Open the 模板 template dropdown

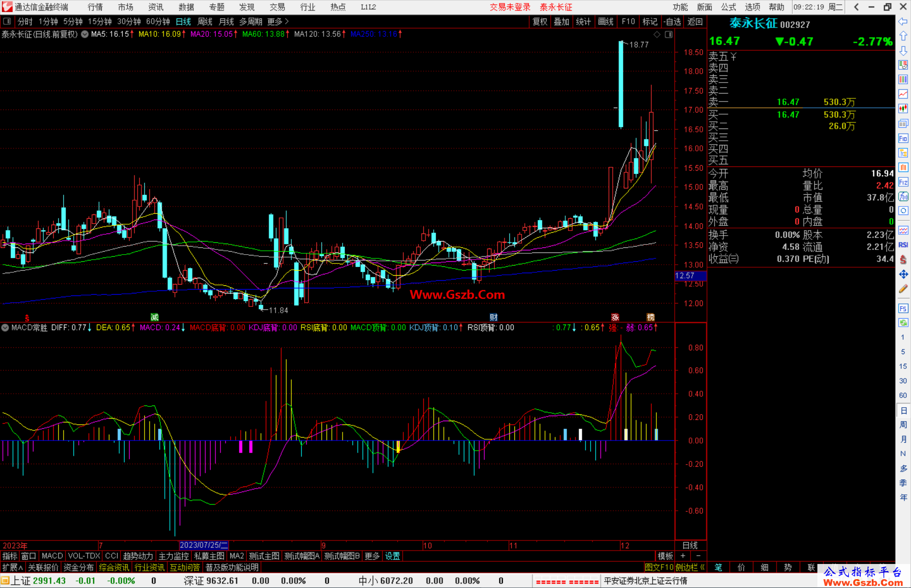665,556
